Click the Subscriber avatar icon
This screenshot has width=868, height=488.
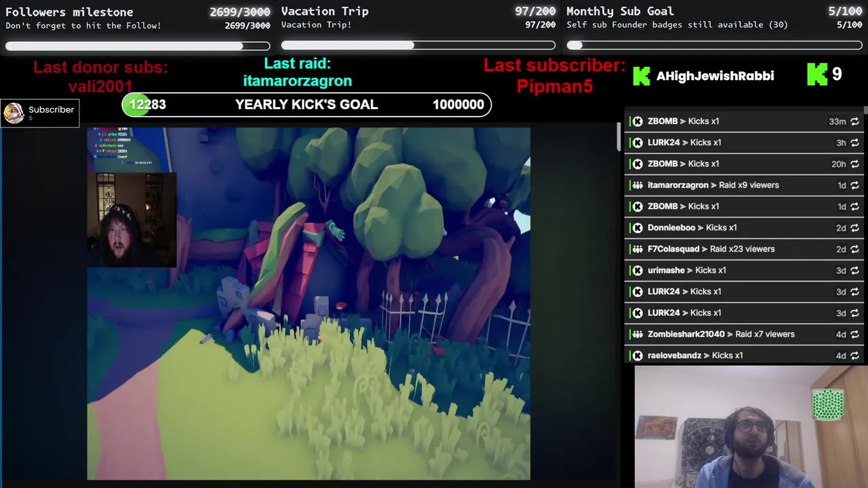pos(14,113)
